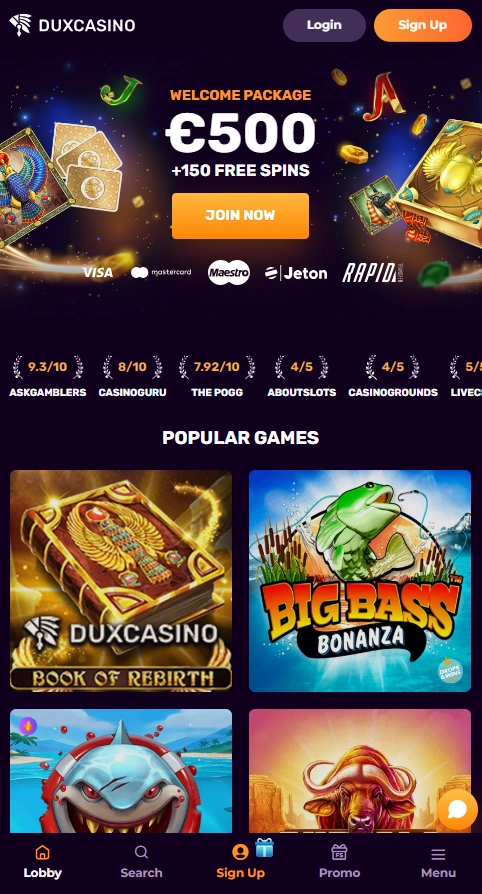Click the Login button
The width and height of the screenshot is (482, 894).
click(324, 25)
